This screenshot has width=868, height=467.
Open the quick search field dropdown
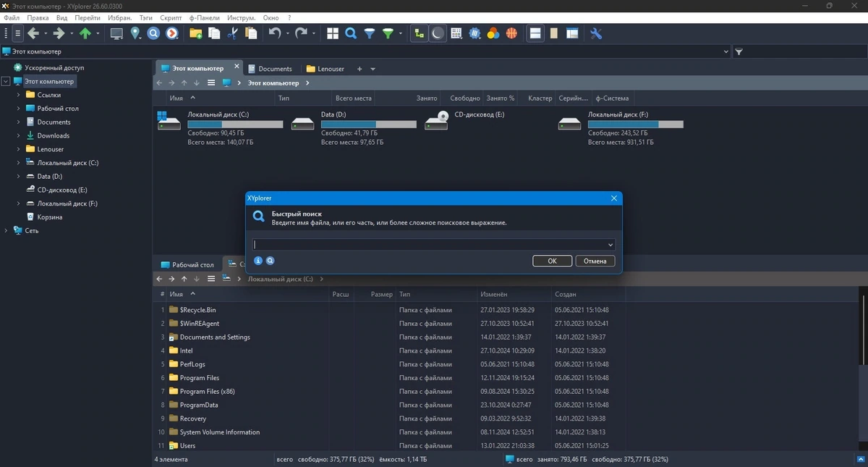click(610, 245)
